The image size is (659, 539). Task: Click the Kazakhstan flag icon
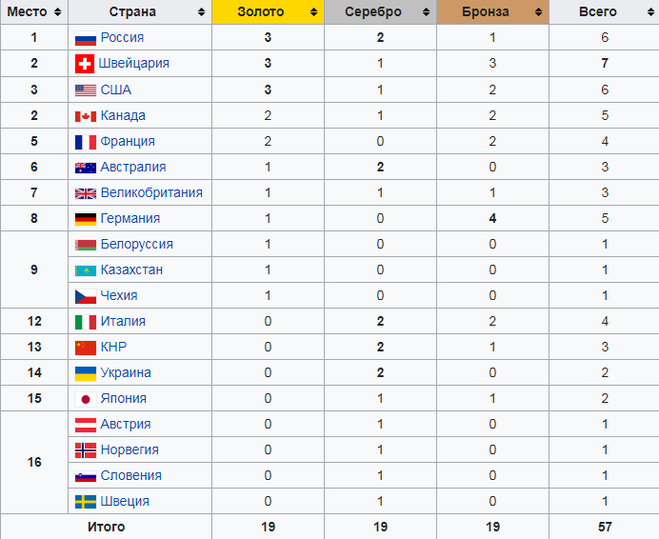(85, 271)
